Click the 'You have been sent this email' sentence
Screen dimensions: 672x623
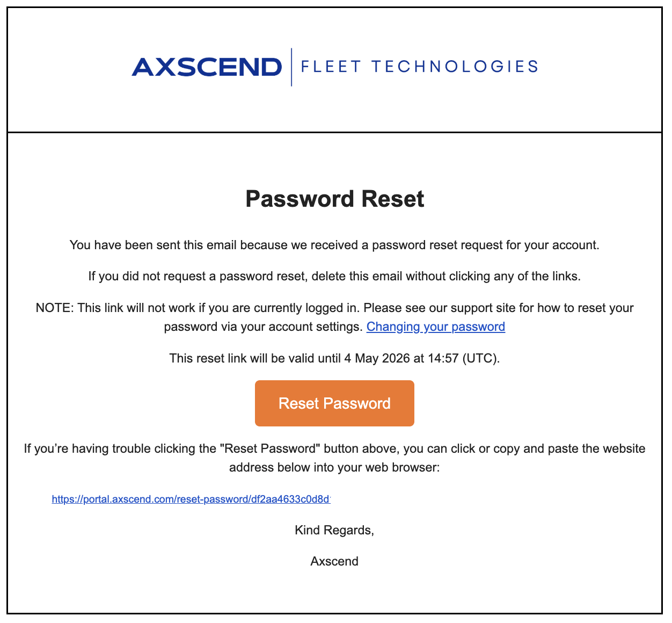coord(334,245)
